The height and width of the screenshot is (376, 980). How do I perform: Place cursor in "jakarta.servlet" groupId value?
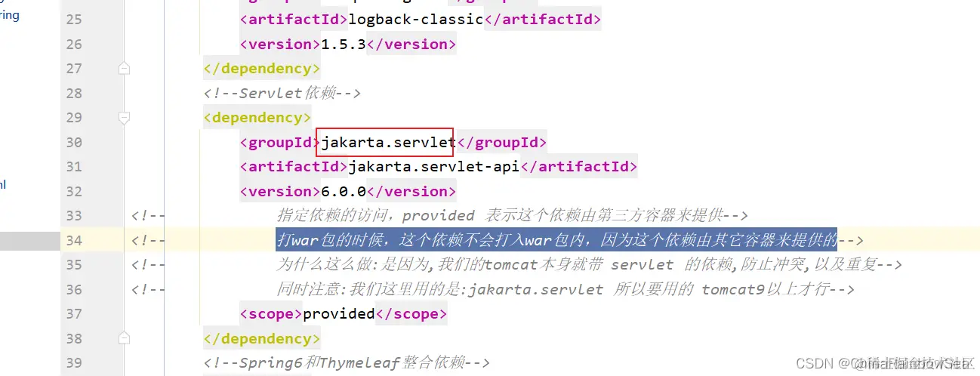[389, 142]
